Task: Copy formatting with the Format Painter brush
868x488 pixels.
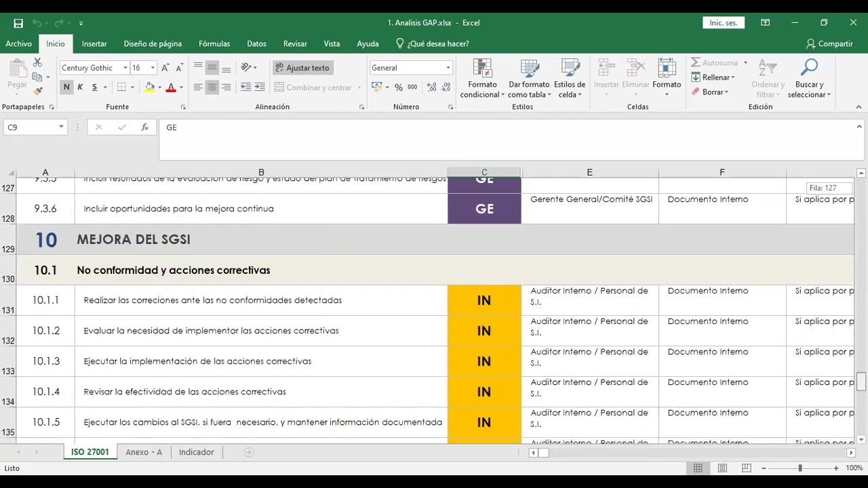Action: coord(37,90)
